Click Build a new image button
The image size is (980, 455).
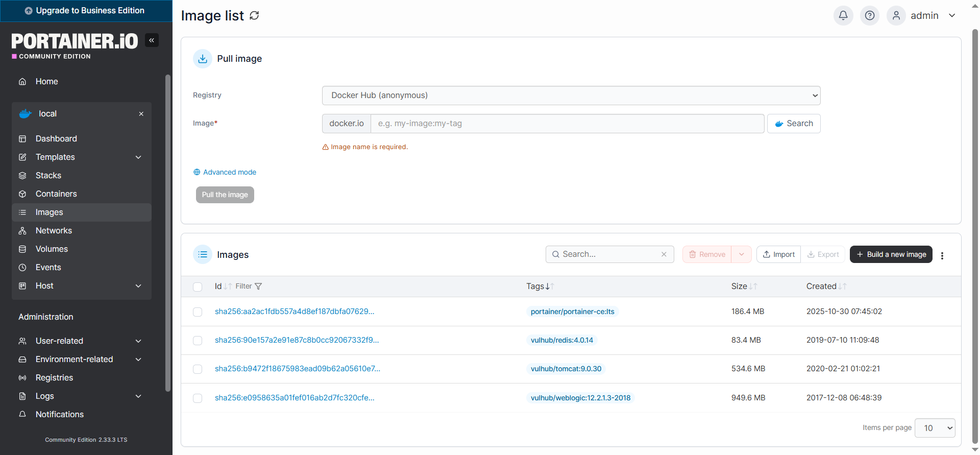point(891,254)
